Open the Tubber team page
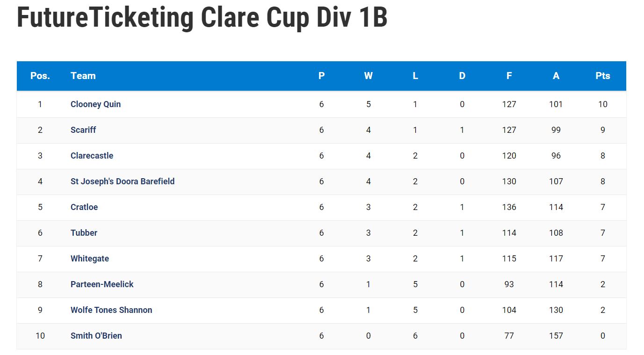 pyautogui.click(x=84, y=233)
